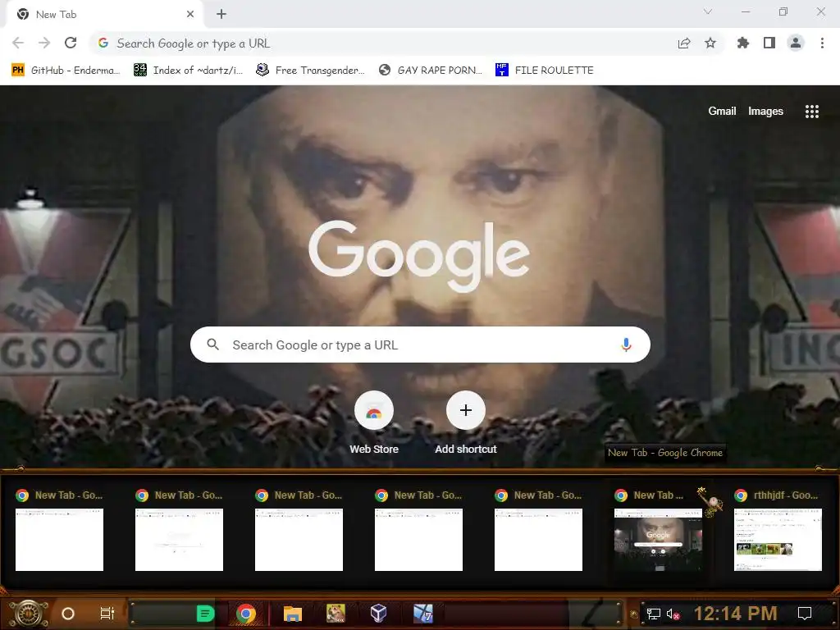Viewport: 840px width, 630px height.
Task: Open the Extensions puzzle icon
Action: click(742, 43)
